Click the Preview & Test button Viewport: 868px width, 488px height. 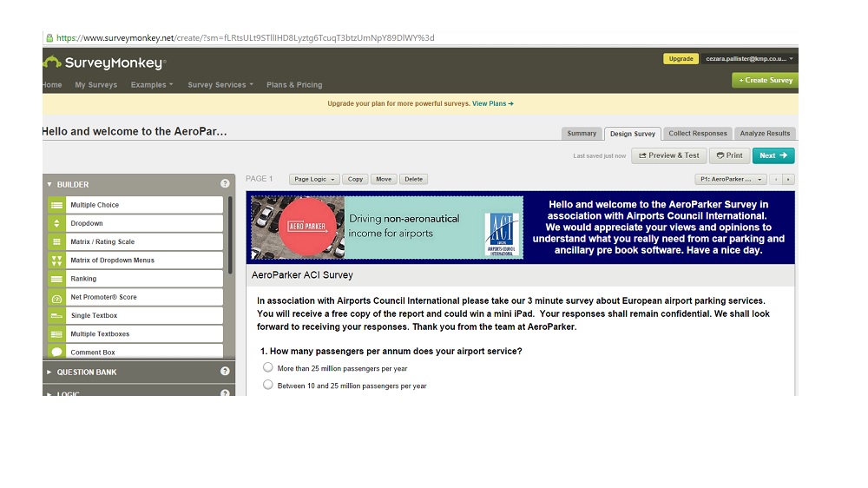point(668,155)
